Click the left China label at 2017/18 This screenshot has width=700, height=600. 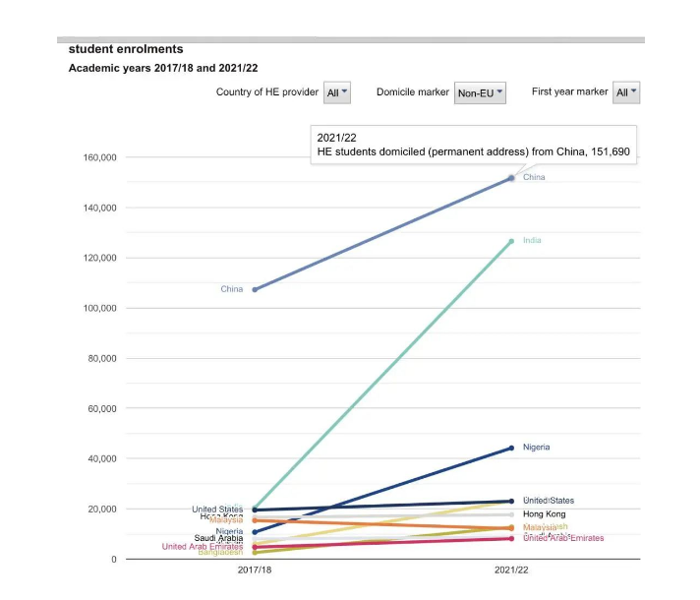pyautogui.click(x=231, y=289)
